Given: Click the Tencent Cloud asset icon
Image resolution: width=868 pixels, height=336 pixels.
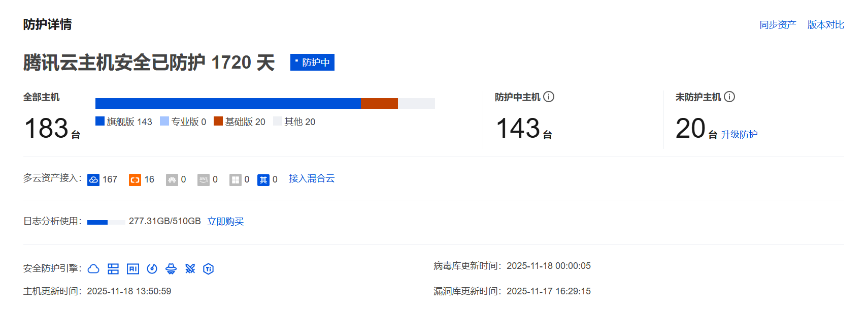Looking at the screenshot, I should coord(93,180).
